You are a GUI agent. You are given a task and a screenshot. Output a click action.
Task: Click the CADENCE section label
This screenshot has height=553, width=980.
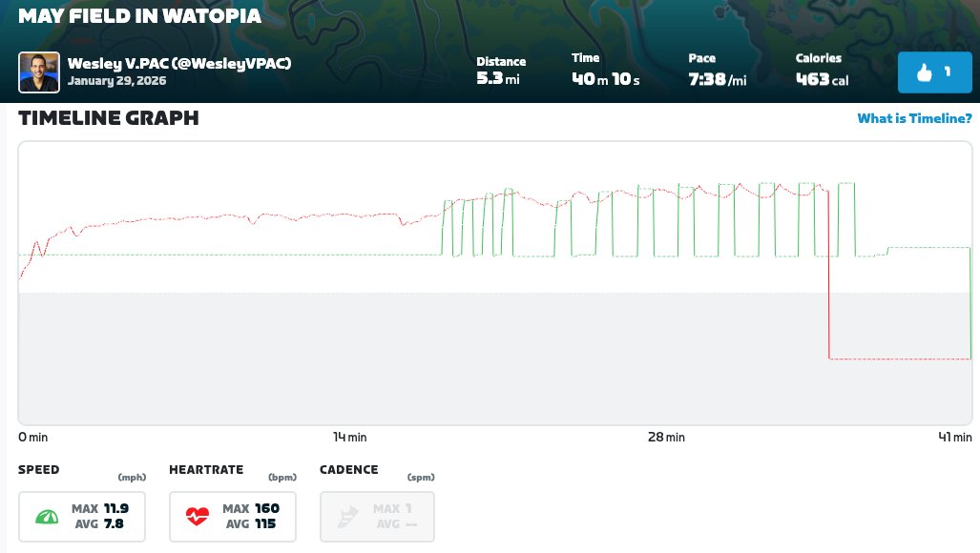tap(348, 469)
